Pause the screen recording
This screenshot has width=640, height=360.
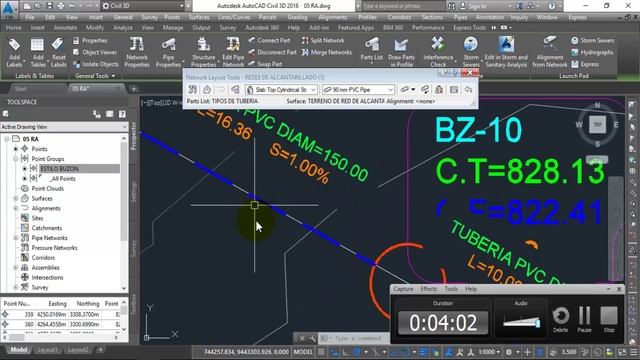point(584,318)
